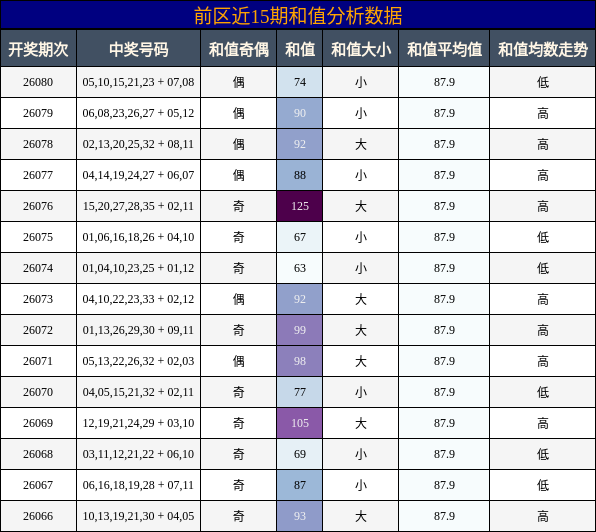596x532 pixels.
Task: Click the sum value 87 cell
Action: [300, 485]
